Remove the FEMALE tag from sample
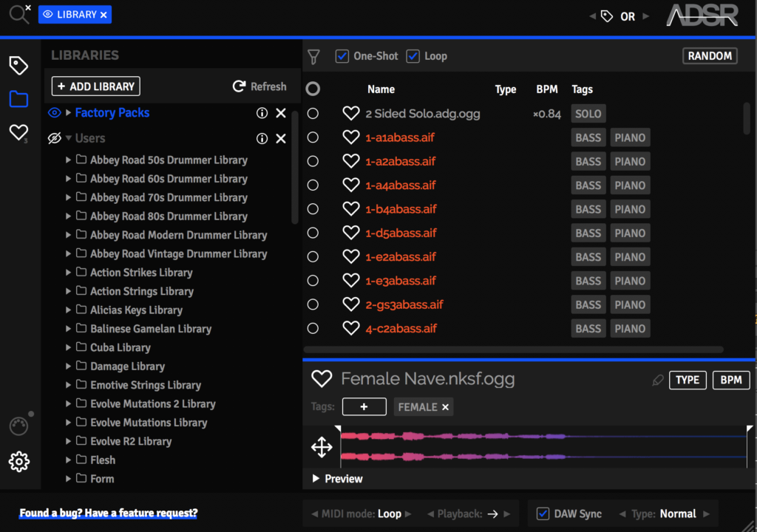The height and width of the screenshot is (532, 757). click(445, 407)
